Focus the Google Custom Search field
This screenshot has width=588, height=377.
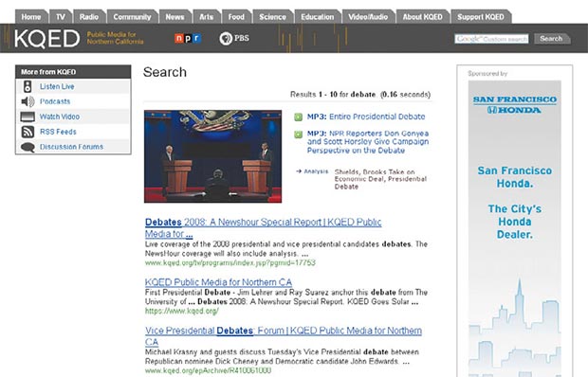(491, 39)
